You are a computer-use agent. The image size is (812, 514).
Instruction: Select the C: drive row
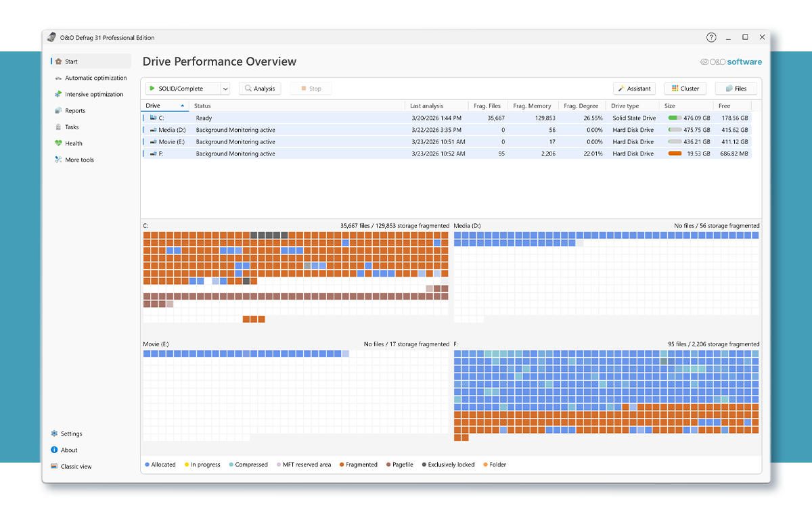pyautogui.click(x=447, y=118)
